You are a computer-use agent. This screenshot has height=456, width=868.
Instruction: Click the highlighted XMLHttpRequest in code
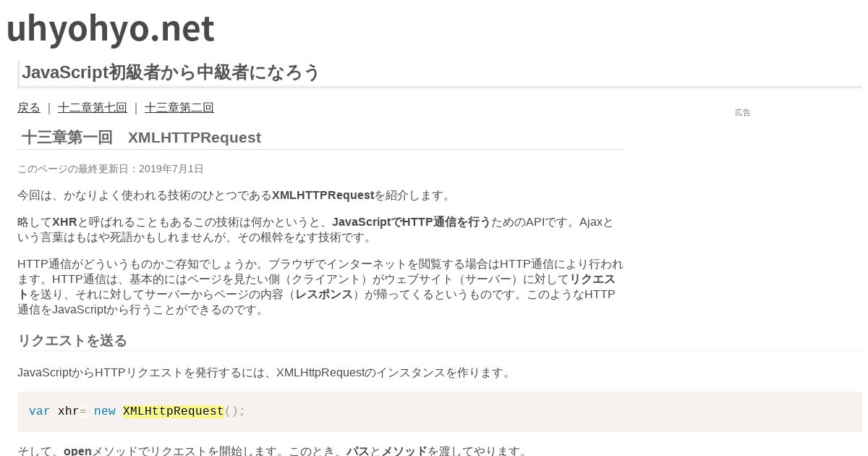click(174, 411)
